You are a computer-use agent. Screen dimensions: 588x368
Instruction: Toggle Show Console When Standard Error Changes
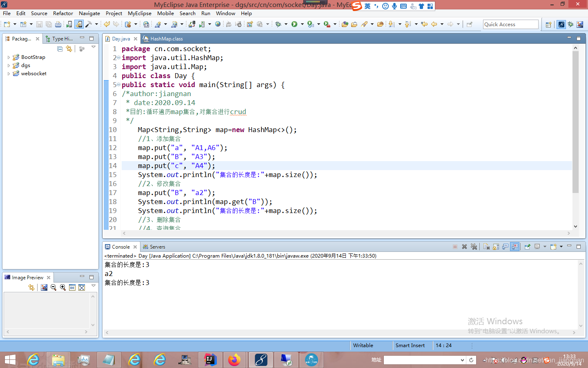pos(514,247)
